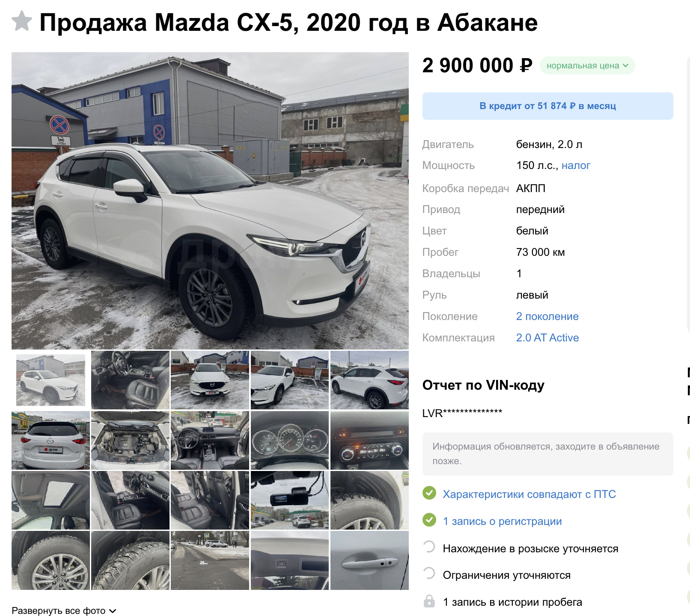This screenshot has width=690, height=616.
Task: Open the налог link next to power
Action: (576, 166)
